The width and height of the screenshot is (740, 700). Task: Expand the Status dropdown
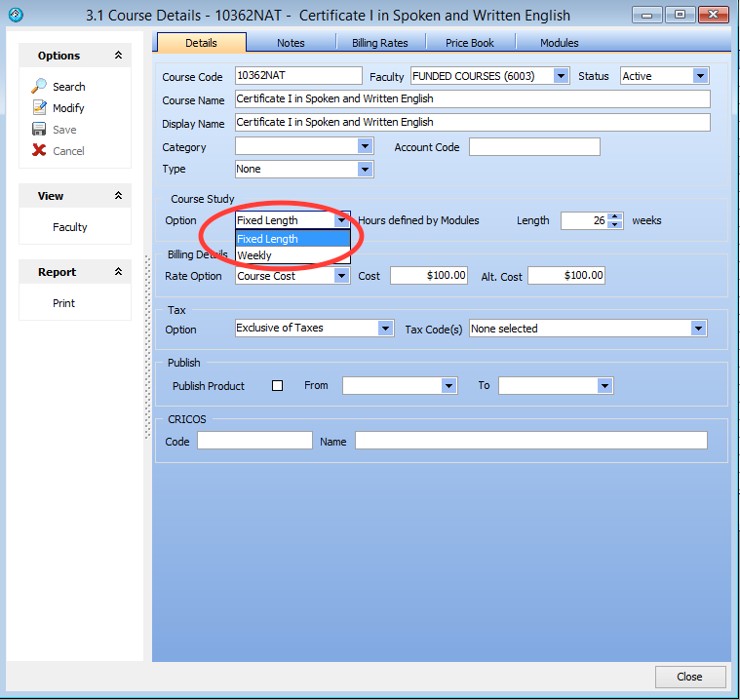[700, 76]
